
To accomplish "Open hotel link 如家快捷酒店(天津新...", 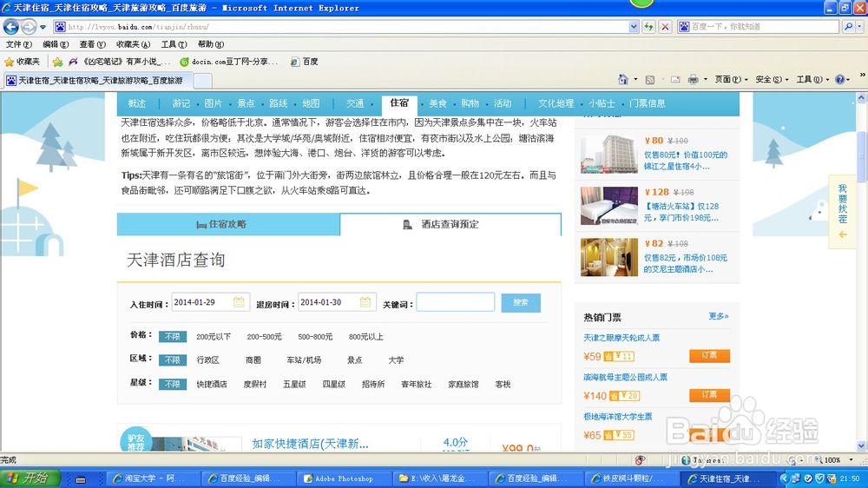I will pos(310,444).
